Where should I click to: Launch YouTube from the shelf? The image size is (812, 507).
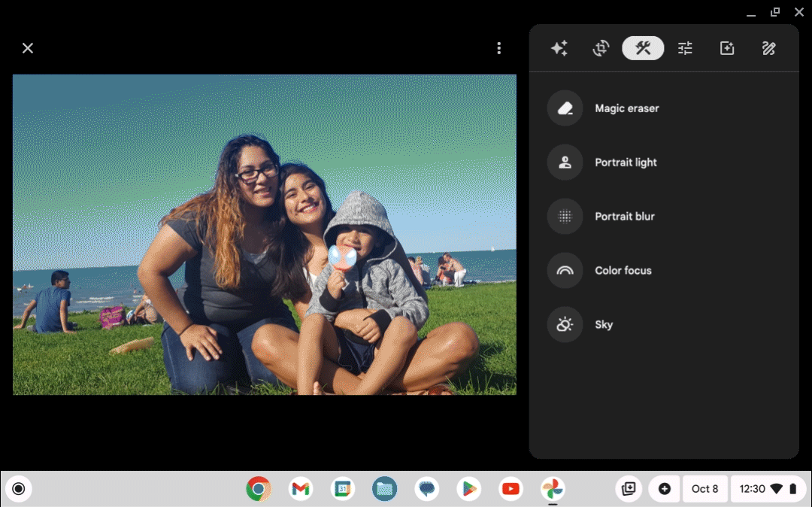pos(511,488)
